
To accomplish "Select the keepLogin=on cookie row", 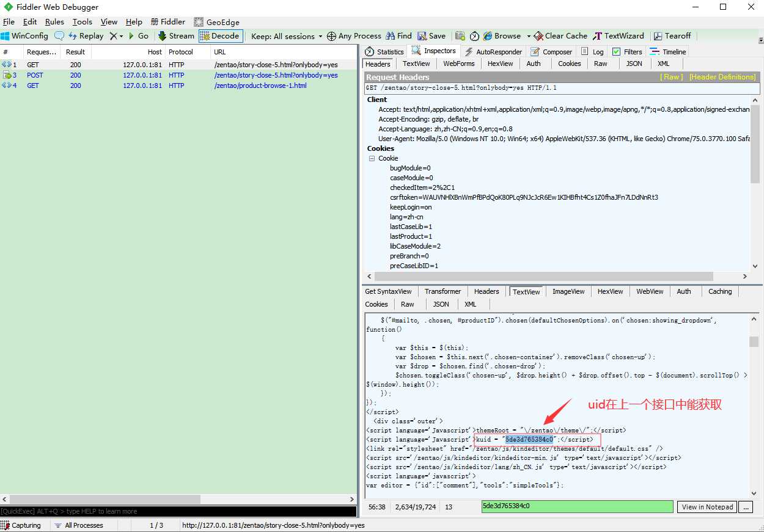I will coord(411,207).
